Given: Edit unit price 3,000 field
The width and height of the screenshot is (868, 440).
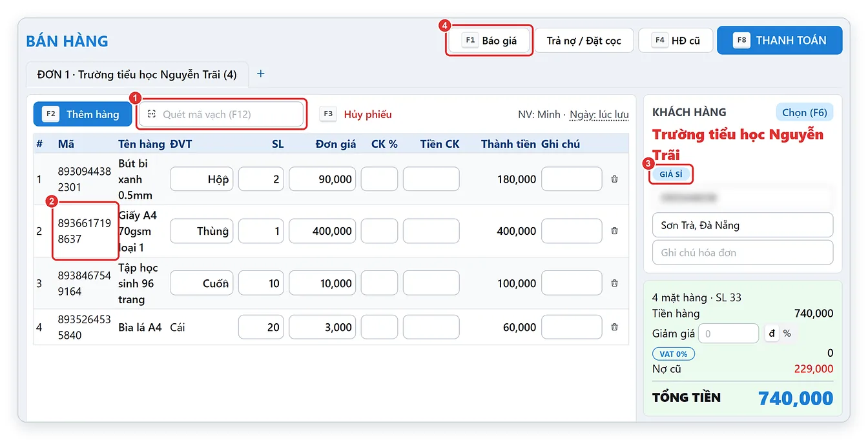Looking at the screenshot, I should (322, 327).
